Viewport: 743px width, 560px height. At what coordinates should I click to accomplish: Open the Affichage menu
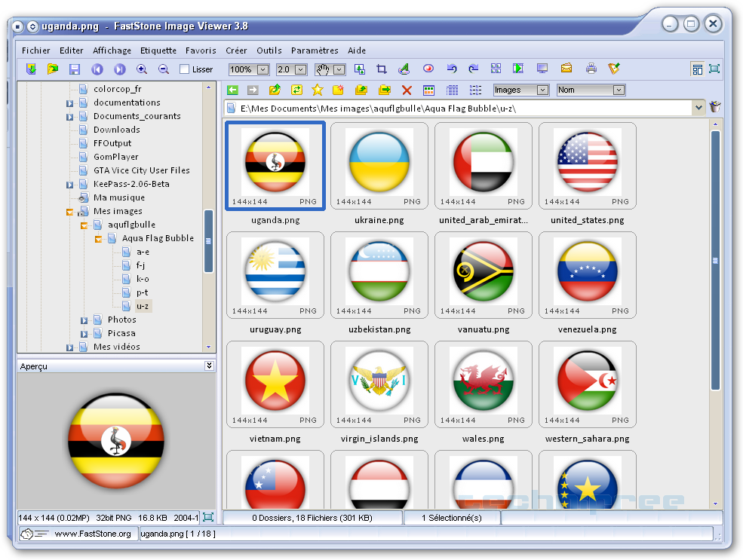(x=112, y=50)
